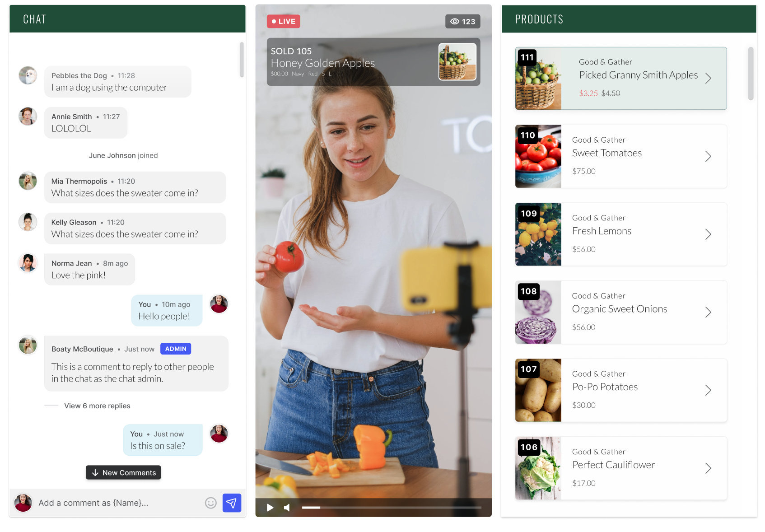Screen dimensions: 765x532
Task: Type in the Add a comment field
Action: [x=117, y=503]
